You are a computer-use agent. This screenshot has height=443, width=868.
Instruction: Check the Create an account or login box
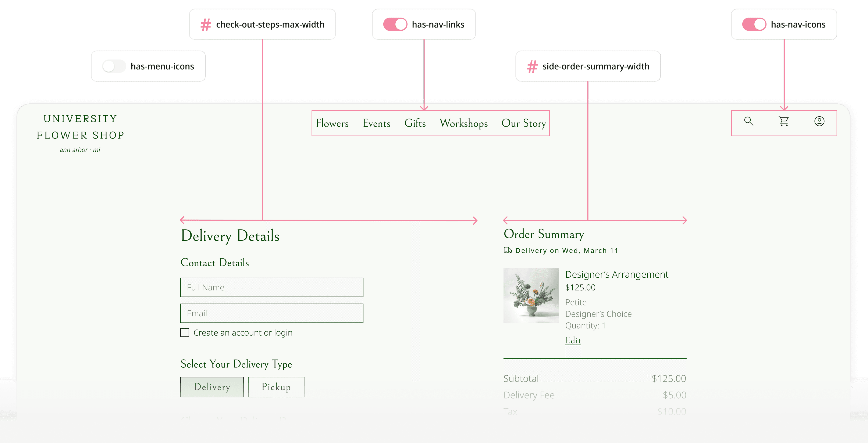tap(185, 333)
